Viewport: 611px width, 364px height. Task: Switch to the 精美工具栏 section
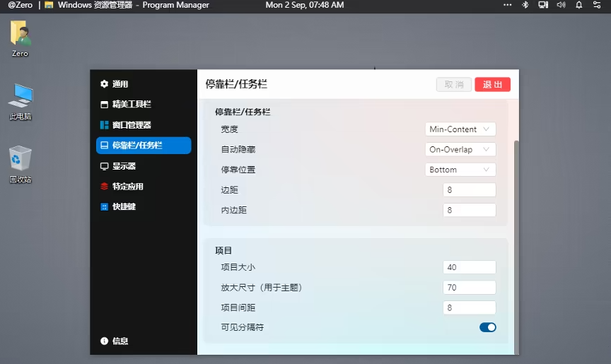[132, 105]
